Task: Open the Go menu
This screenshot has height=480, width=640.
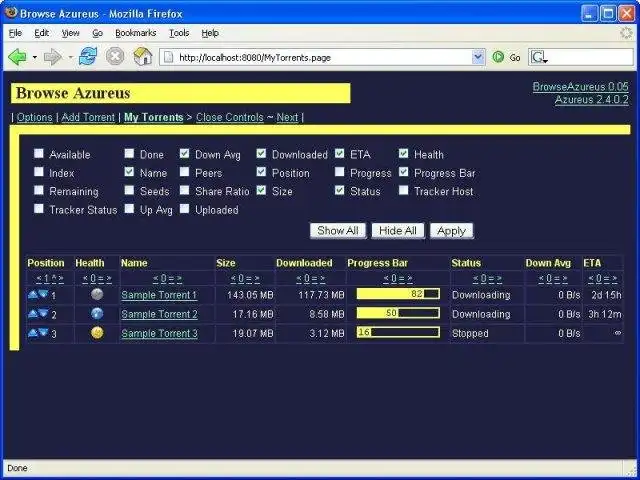Action: (97, 33)
